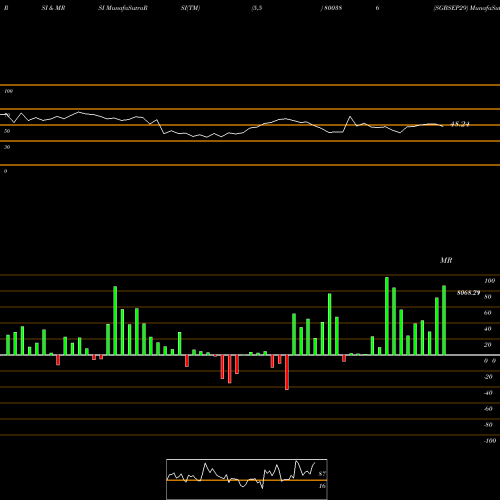The height and width of the screenshot is (500, 500).
Task: Click the MR axis label -80
Action: [488, 425]
